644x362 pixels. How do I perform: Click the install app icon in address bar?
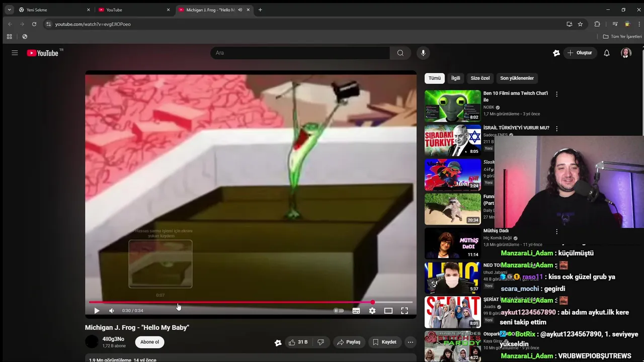tap(569, 24)
